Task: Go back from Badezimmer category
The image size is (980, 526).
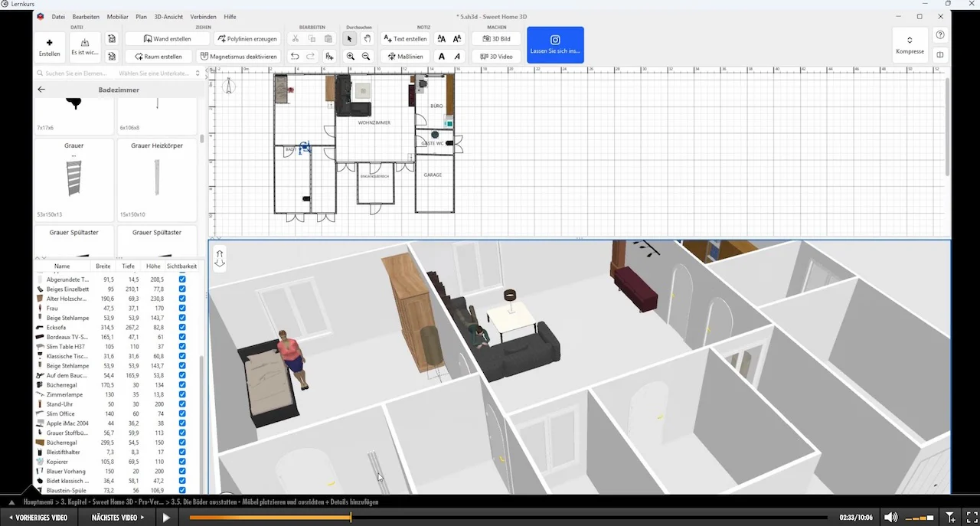Action: coord(42,90)
